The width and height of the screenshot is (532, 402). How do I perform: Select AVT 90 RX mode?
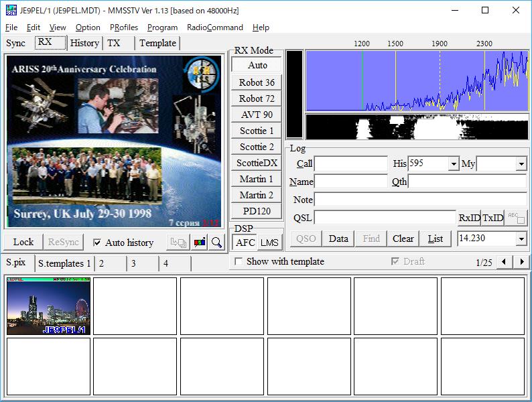257,115
